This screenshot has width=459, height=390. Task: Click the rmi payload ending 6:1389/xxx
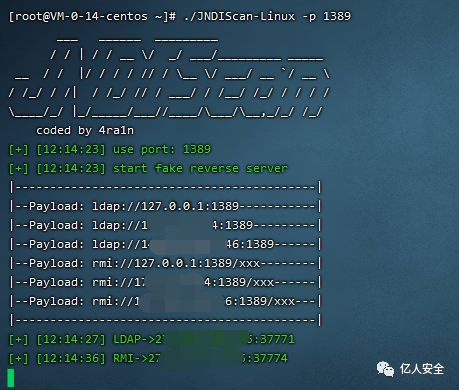coord(166,301)
